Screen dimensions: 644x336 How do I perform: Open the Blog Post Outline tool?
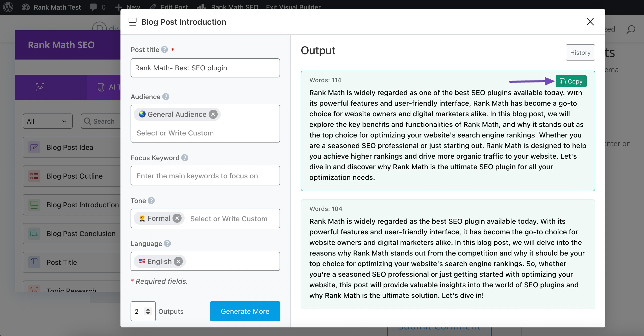click(x=72, y=176)
